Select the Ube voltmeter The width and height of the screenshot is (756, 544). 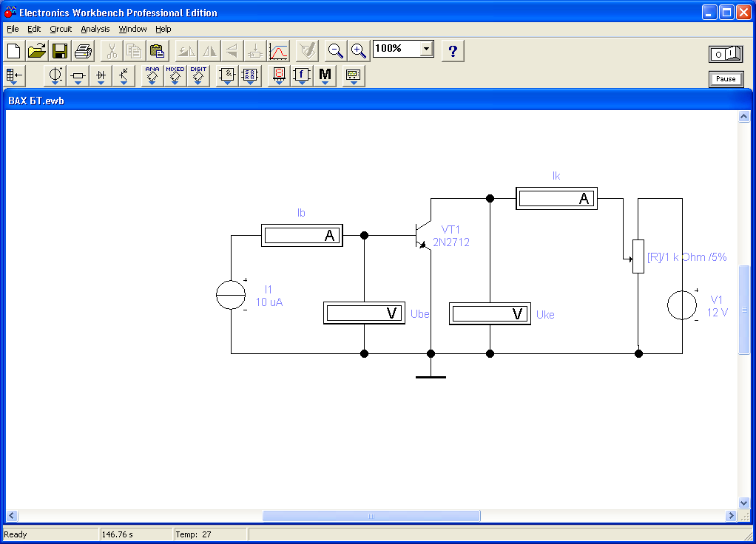(x=364, y=313)
